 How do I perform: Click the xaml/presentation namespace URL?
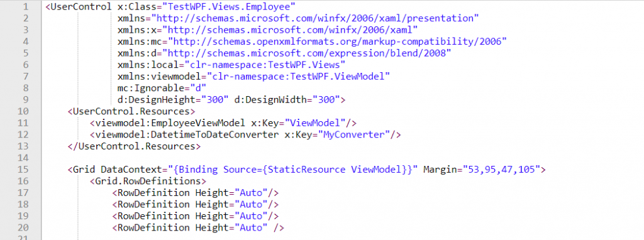(x=316, y=18)
